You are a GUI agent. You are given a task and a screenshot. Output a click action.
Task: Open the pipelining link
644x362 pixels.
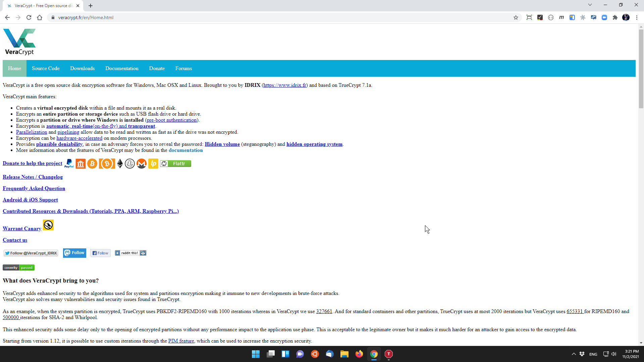click(x=68, y=132)
